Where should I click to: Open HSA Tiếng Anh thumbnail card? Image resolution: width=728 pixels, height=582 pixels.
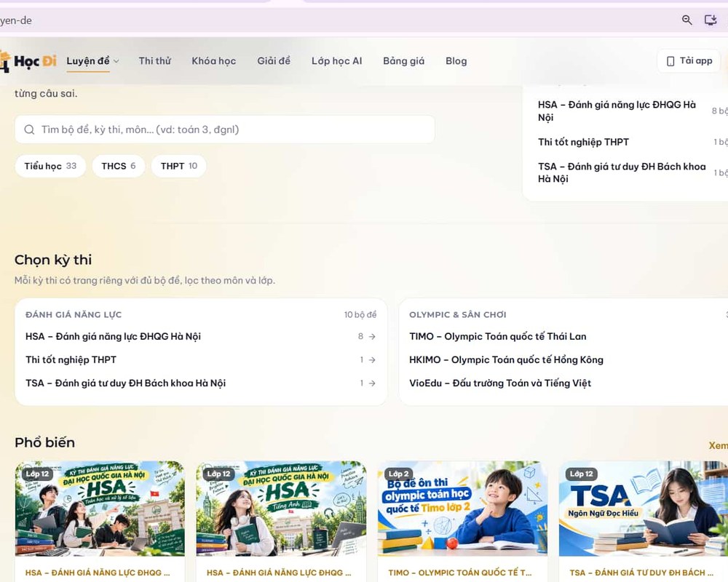(x=281, y=509)
